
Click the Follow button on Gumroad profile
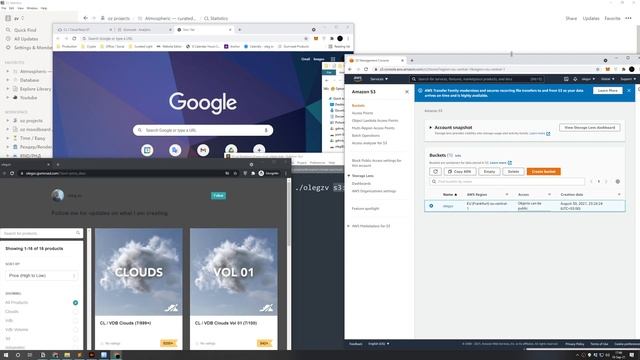[x=218, y=196]
